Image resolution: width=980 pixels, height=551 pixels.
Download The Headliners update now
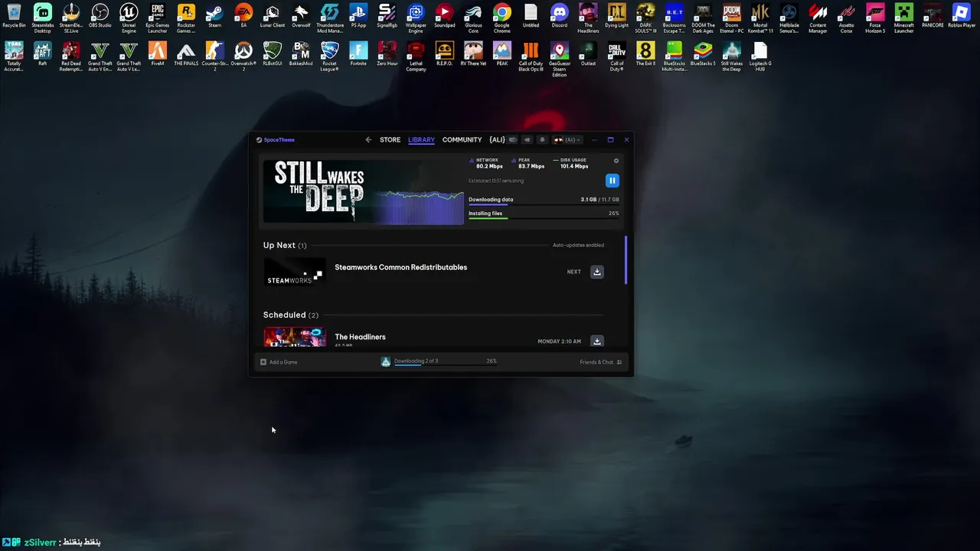[x=597, y=341]
